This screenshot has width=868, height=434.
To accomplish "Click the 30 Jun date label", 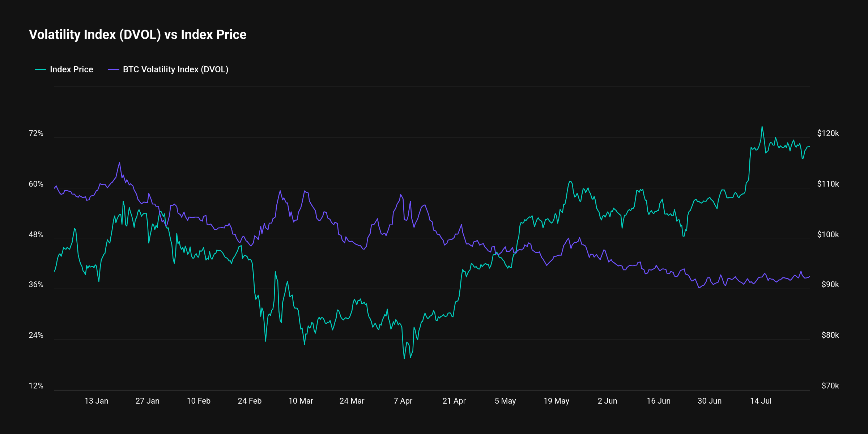I will 710,401.
